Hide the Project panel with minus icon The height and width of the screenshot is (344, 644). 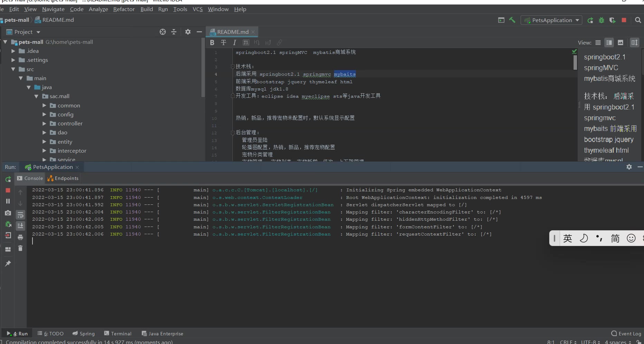pos(199,32)
